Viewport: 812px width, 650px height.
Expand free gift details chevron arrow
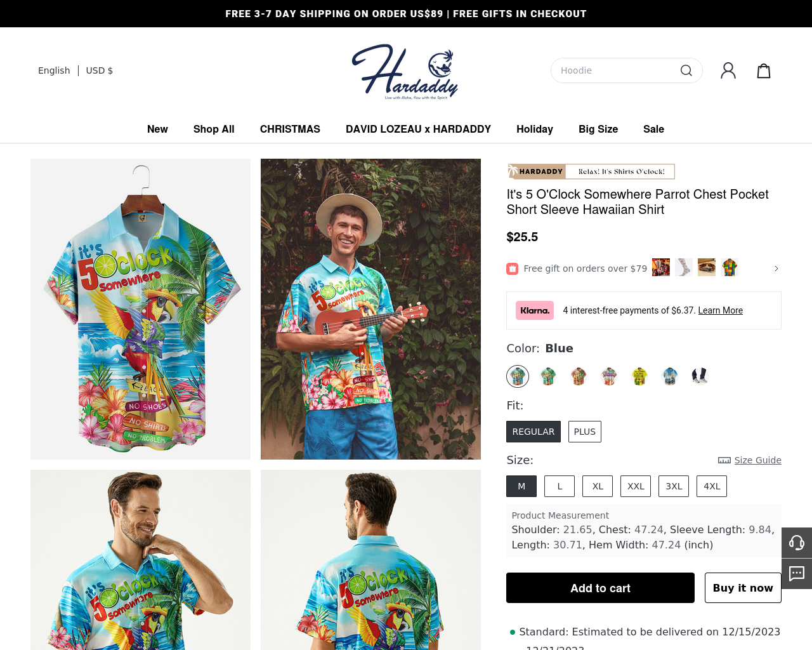click(x=776, y=269)
